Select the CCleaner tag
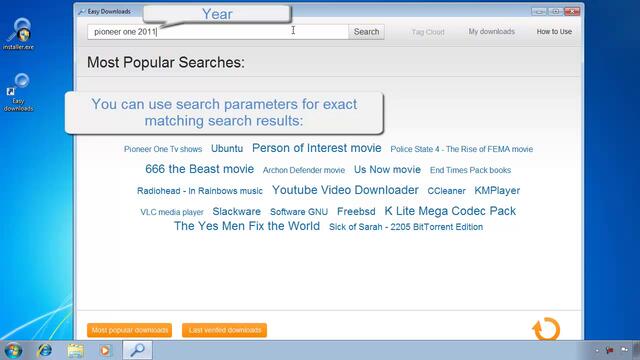This screenshot has height=360, width=640. coord(447,191)
